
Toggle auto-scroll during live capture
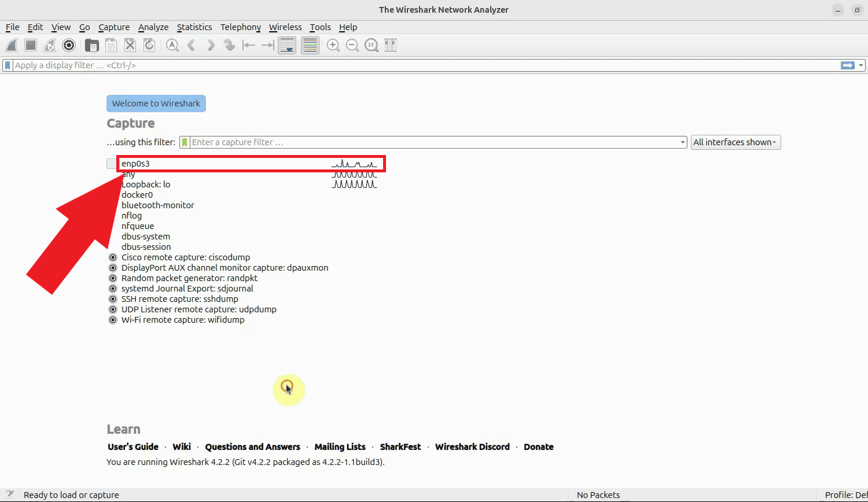tap(287, 45)
